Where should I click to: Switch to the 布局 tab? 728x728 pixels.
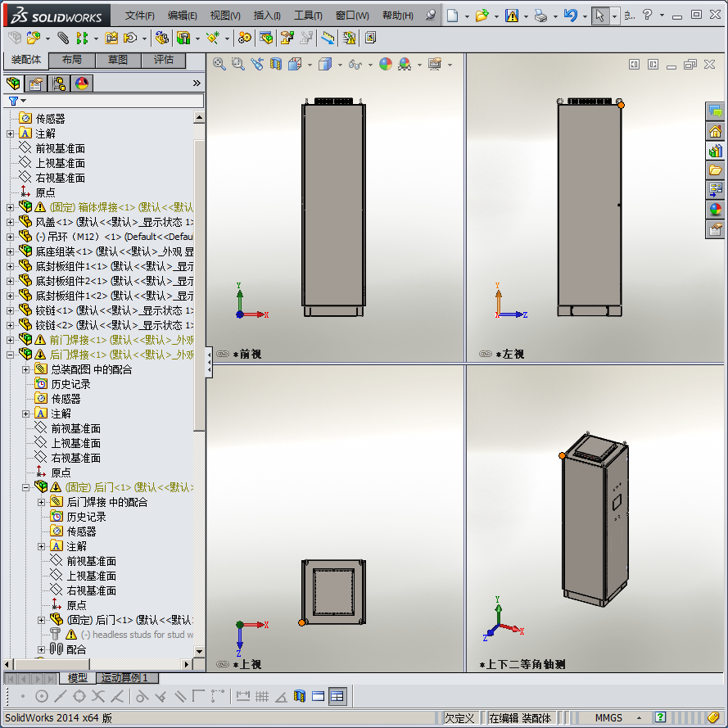pyautogui.click(x=72, y=60)
